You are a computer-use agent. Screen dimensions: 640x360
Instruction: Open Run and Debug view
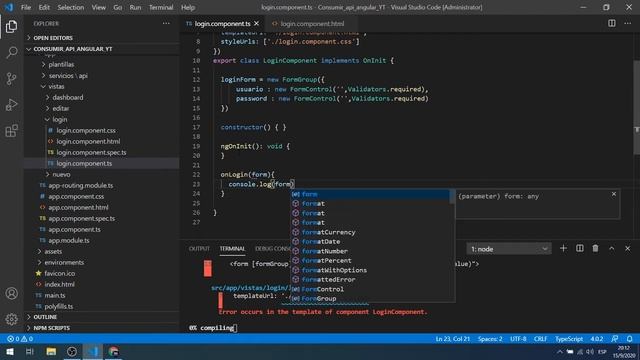tap(11, 104)
